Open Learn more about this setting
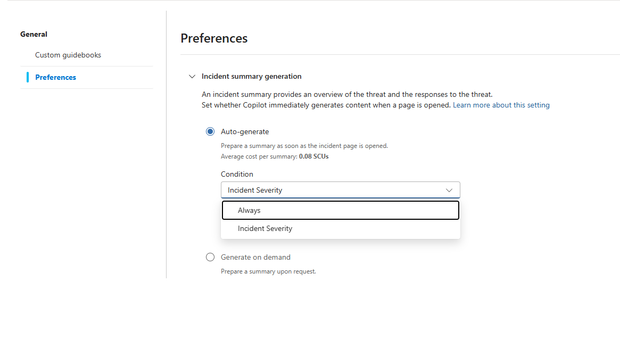The image size is (620, 364). (501, 105)
